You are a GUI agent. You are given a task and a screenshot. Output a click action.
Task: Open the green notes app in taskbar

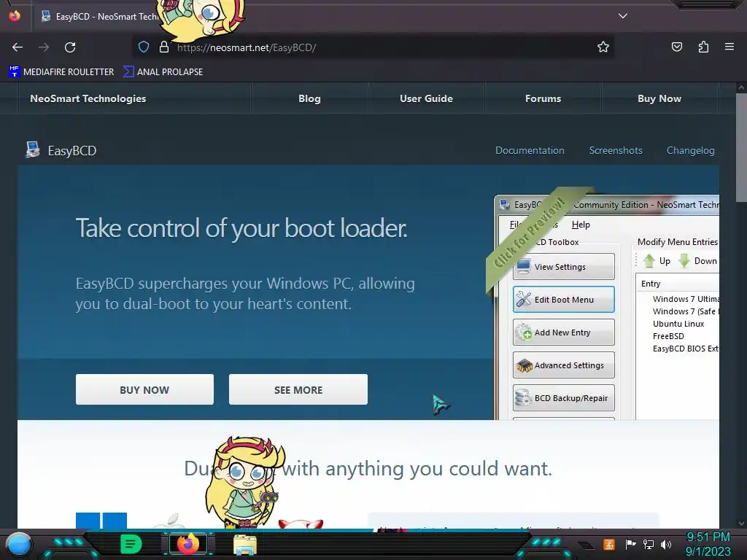131,544
